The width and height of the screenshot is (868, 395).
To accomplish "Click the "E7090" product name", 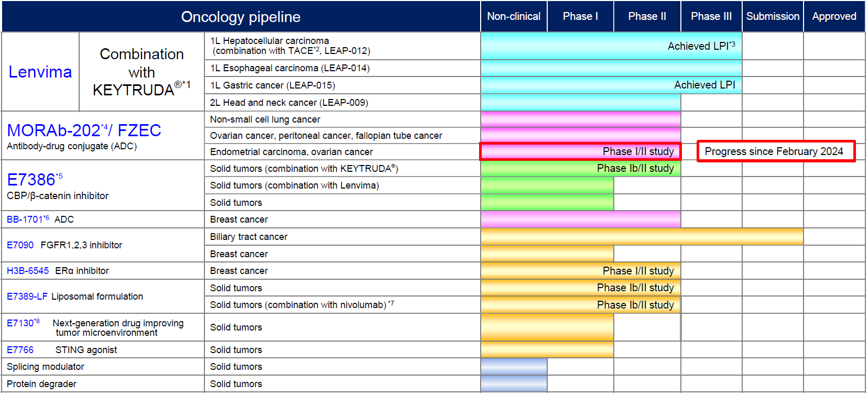I will (20, 245).
